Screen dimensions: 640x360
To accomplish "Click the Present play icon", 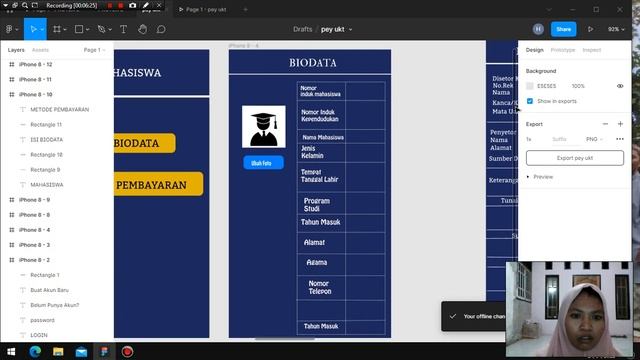I will point(590,29).
